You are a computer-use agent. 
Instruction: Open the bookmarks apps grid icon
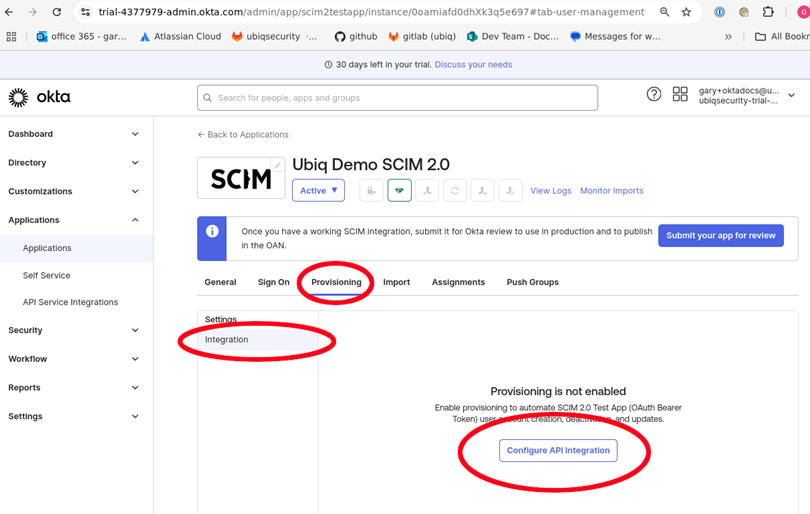[11, 37]
